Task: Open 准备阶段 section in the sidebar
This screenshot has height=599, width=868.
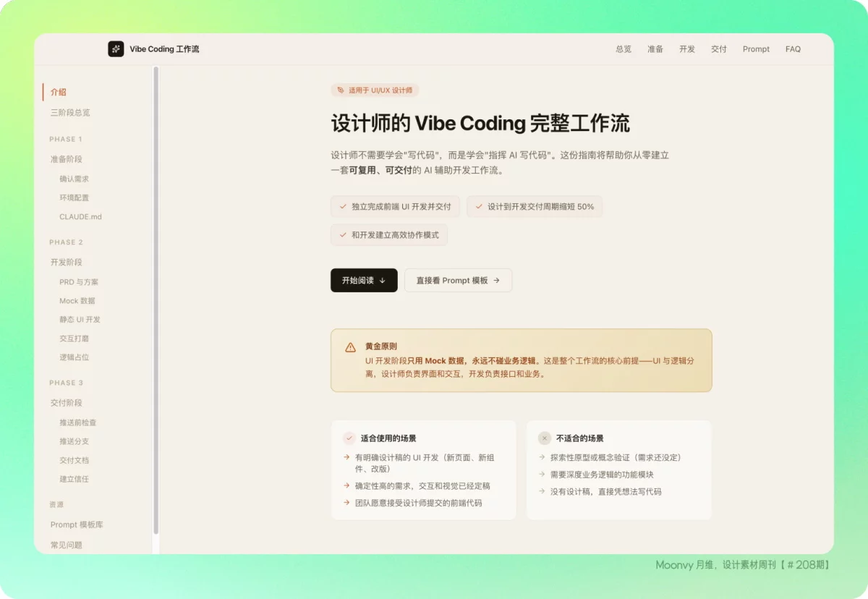Action: [67, 159]
